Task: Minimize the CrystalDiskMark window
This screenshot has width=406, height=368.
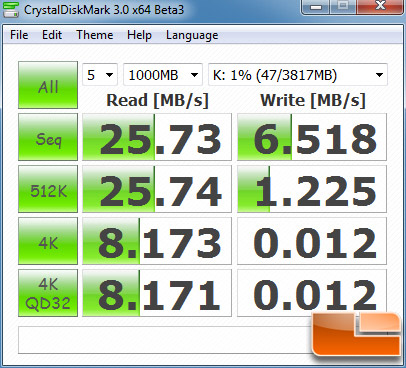Action: pyautogui.click(x=316, y=7)
